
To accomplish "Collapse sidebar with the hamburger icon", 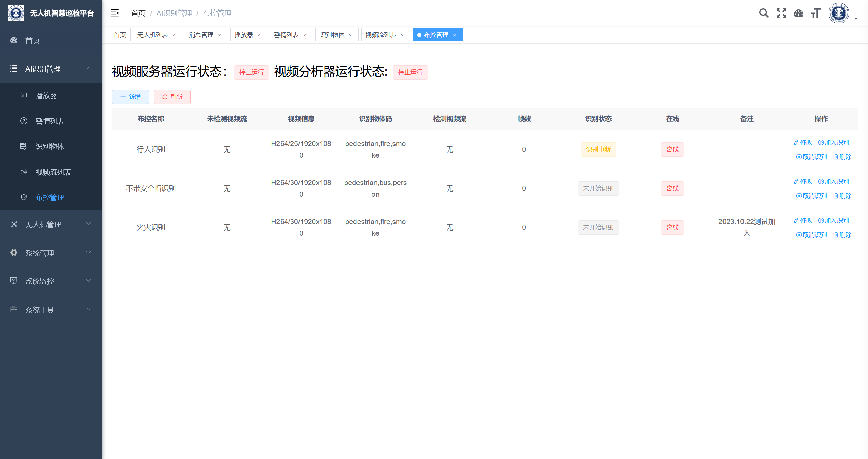I will (x=115, y=13).
